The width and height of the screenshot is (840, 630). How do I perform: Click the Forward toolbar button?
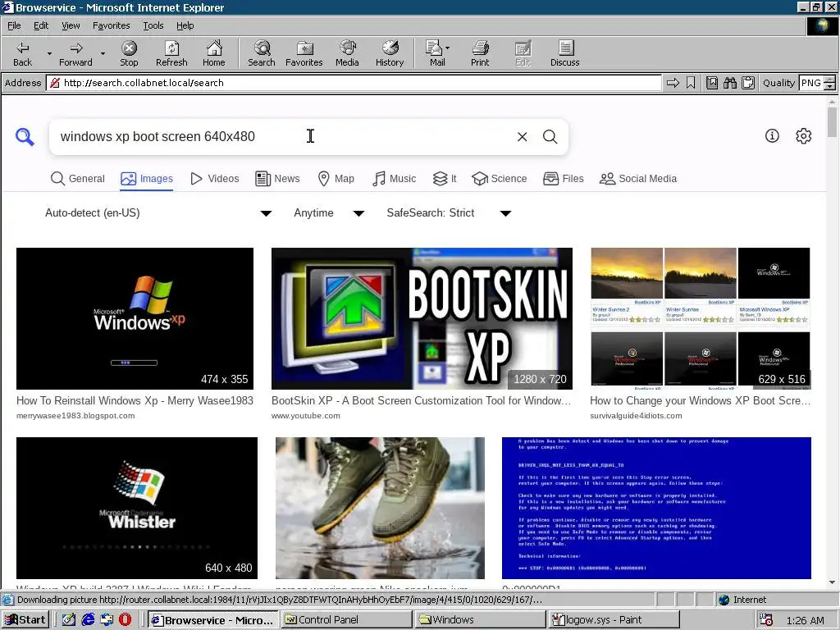tap(75, 53)
